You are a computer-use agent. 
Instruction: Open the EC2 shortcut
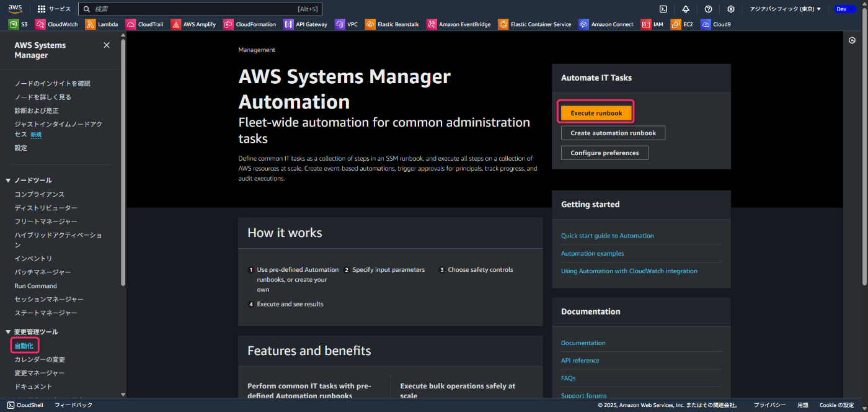point(683,24)
